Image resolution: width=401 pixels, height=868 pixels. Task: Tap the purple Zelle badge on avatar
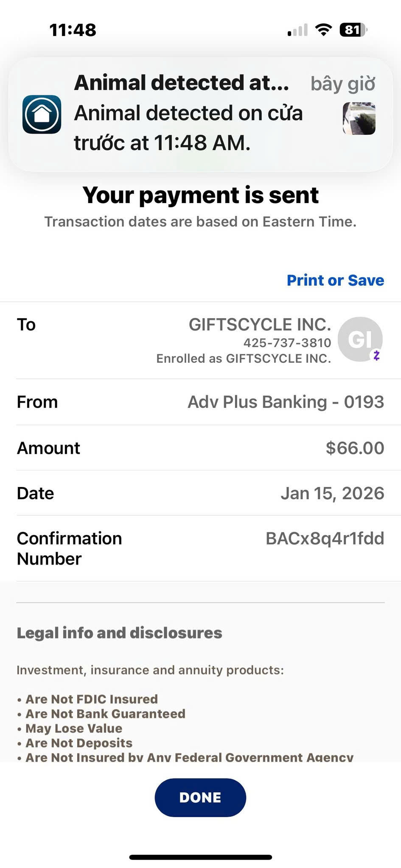(376, 355)
